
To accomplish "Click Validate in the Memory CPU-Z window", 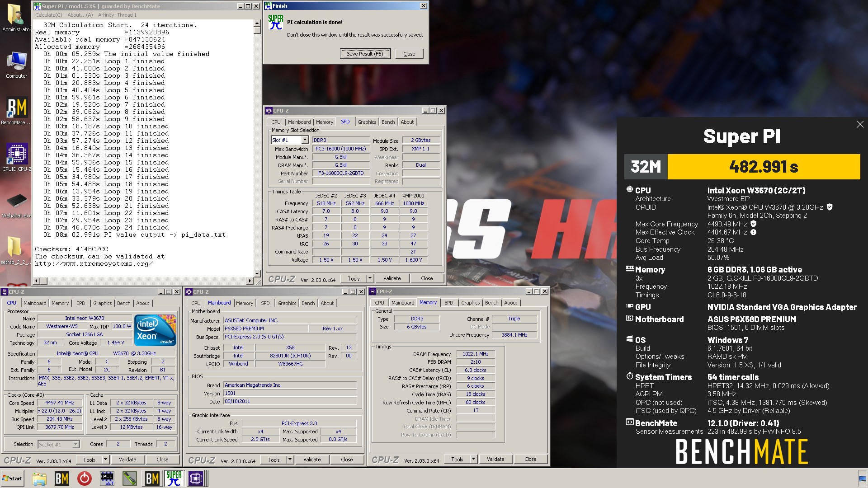I will 495,459.
